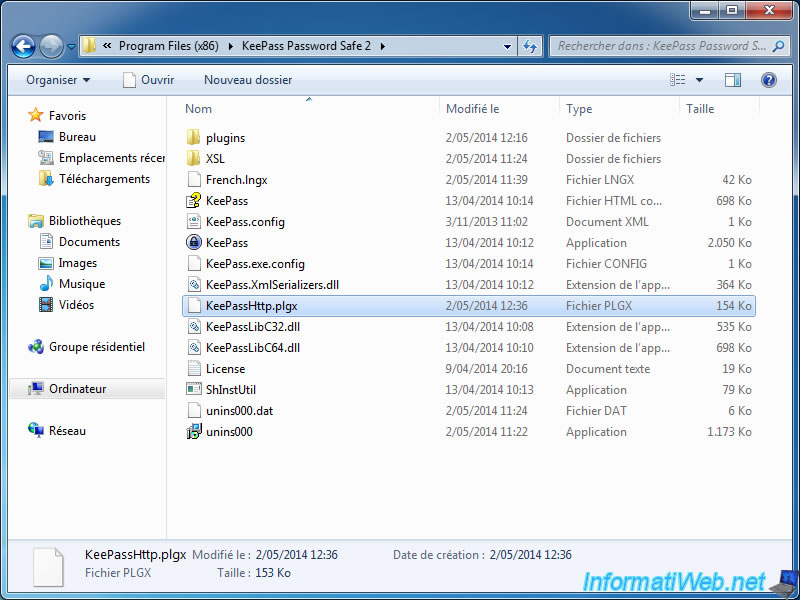Open Emplacements récents in the sidebar

tap(111, 158)
